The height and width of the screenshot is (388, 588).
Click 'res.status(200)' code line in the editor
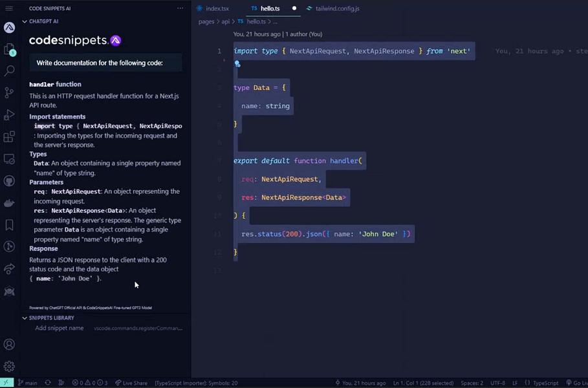[x=272, y=234]
